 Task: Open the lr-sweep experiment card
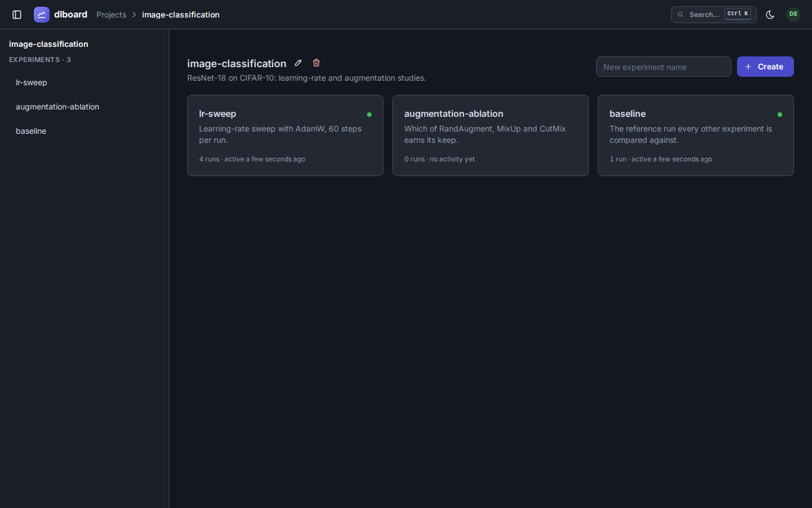click(285, 135)
